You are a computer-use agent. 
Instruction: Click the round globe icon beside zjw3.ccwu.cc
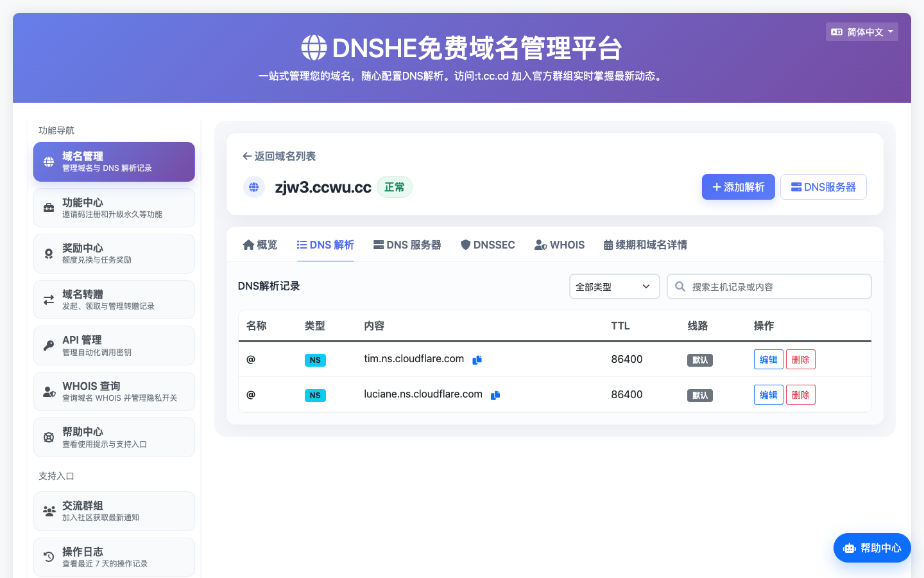point(254,187)
